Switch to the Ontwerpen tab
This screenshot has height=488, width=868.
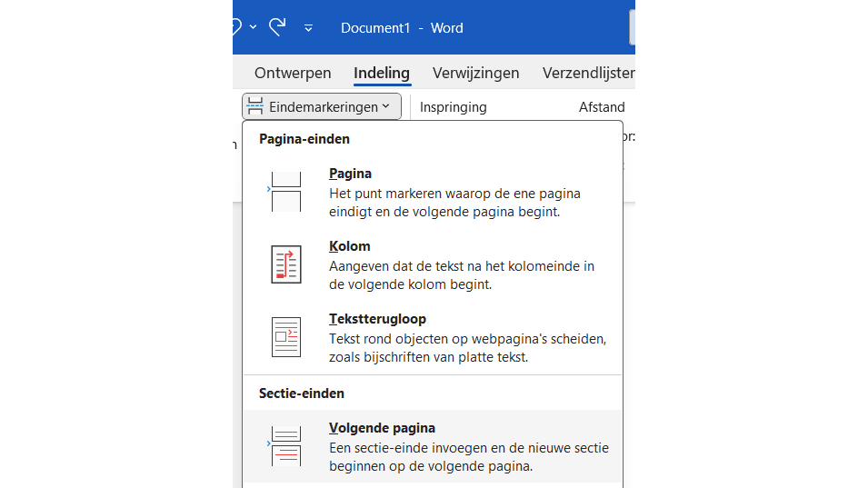[x=293, y=73]
